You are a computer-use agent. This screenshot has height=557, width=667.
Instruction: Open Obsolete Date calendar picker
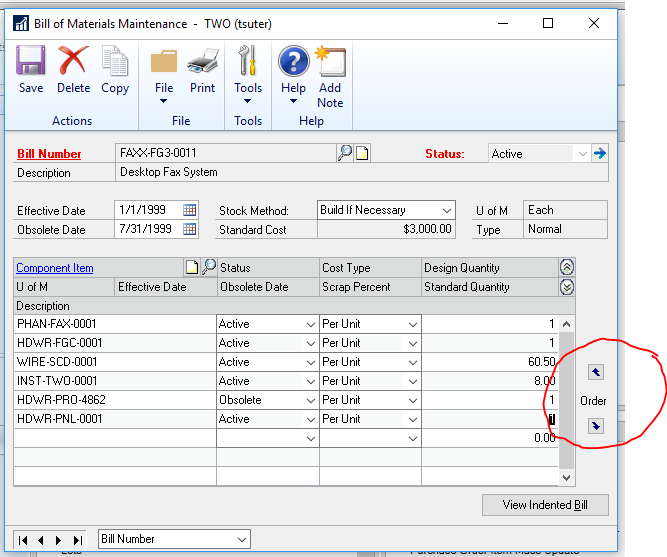click(x=189, y=229)
